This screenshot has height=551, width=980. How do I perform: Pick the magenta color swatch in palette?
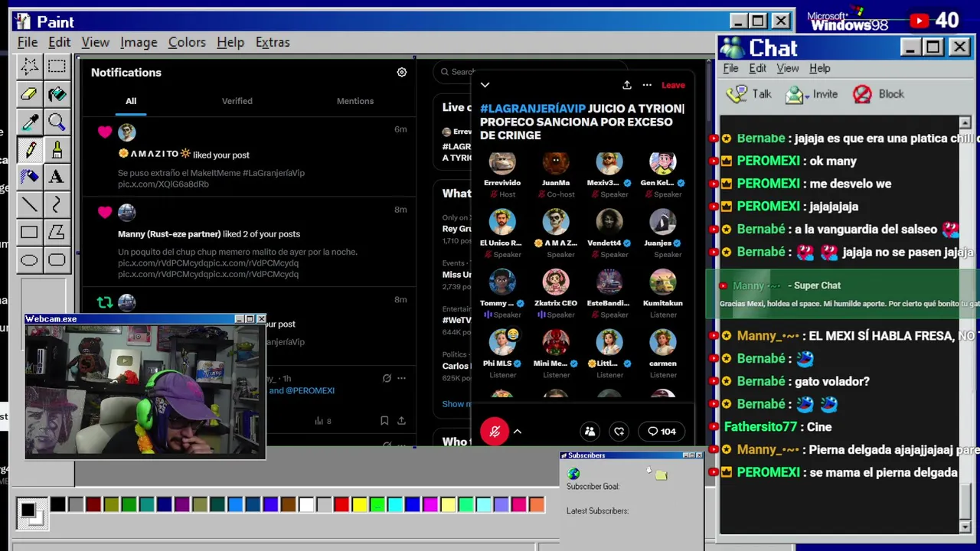(x=430, y=504)
